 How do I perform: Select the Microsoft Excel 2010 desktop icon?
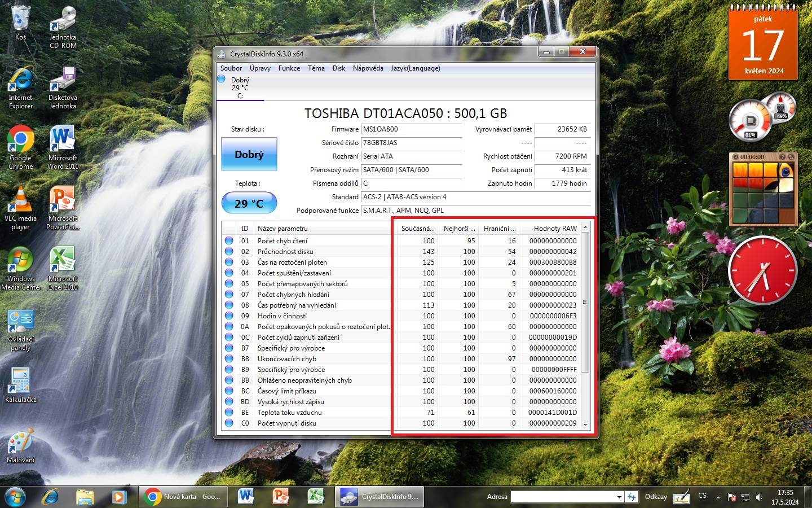[x=63, y=269]
